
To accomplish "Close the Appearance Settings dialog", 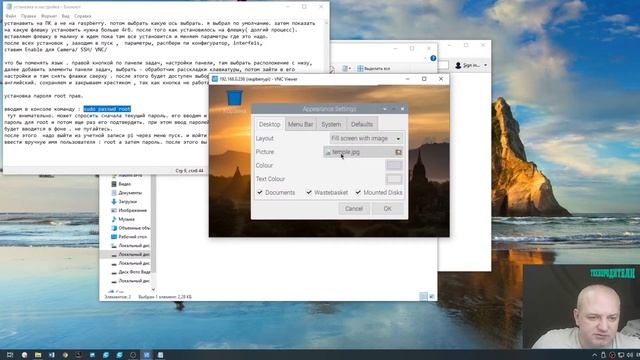I will (402, 109).
